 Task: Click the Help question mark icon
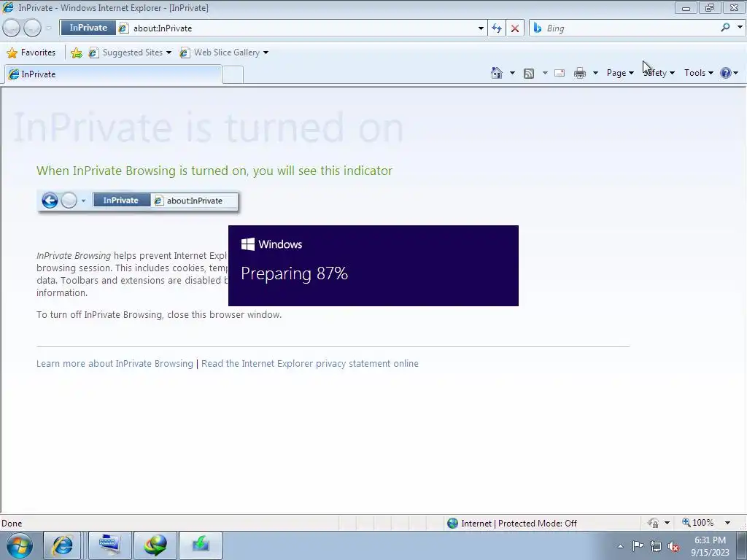(x=726, y=73)
